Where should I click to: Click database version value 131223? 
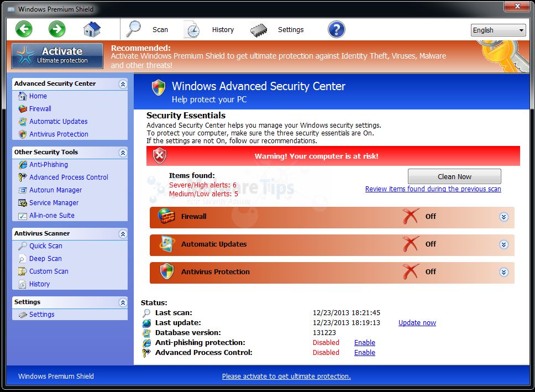[x=324, y=333]
